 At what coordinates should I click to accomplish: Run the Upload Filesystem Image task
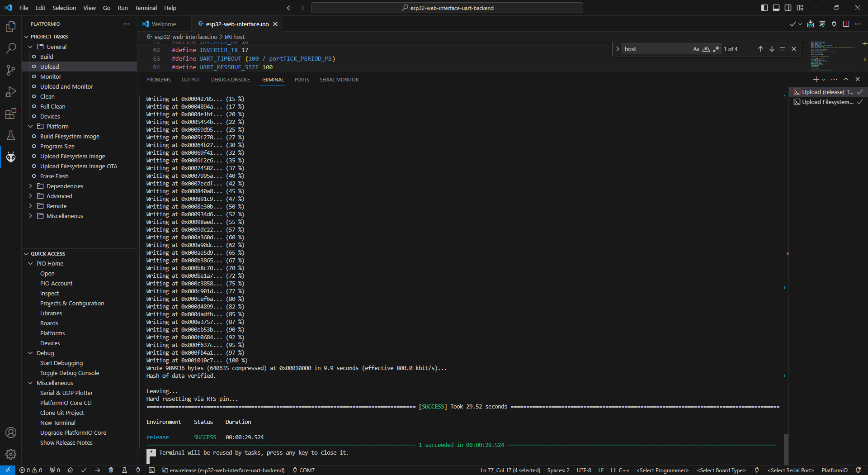click(72, 156)
